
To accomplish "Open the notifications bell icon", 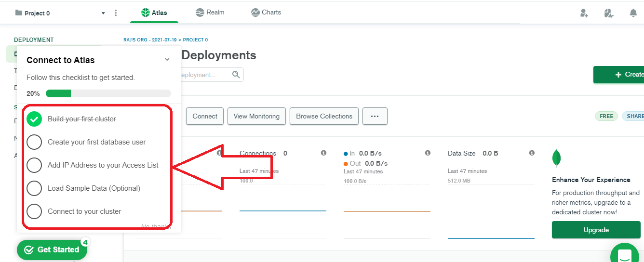I will 633,13.
